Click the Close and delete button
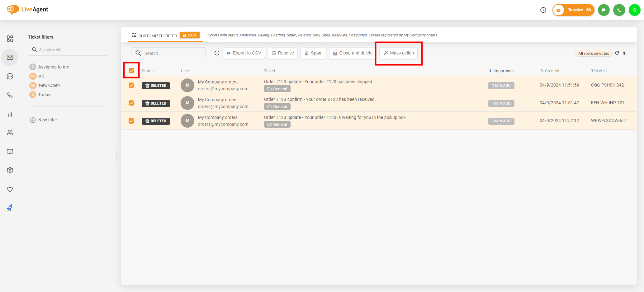 (353, 53)
